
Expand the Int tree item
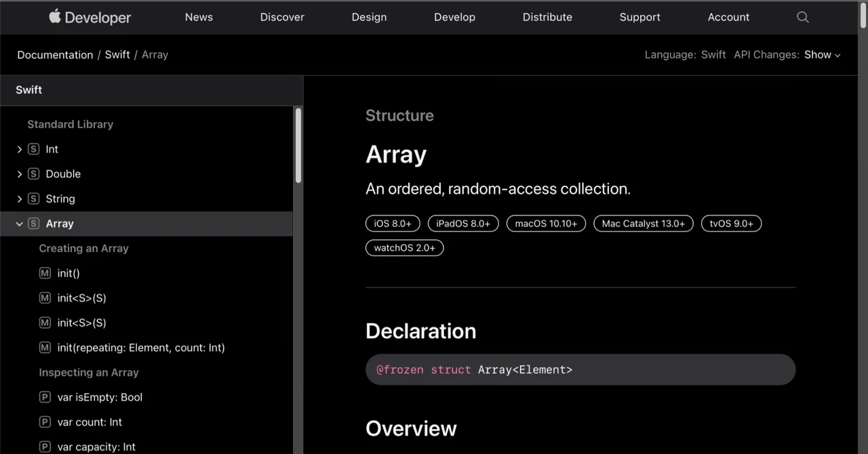19,149
